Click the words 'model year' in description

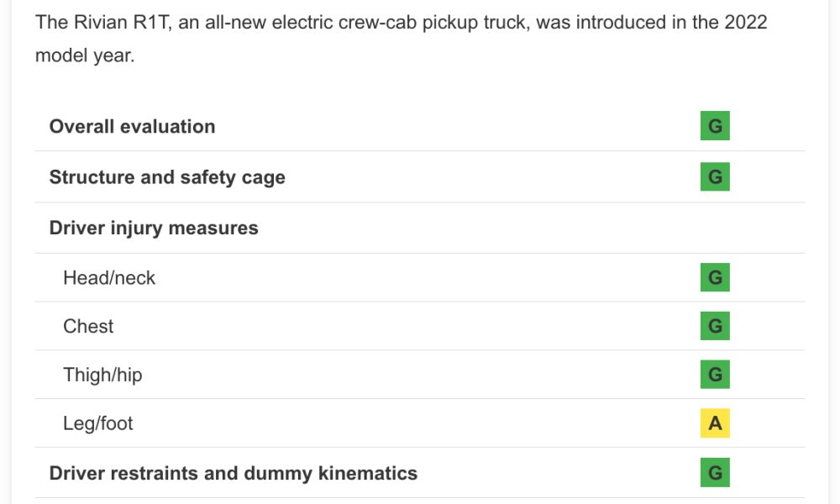84,55
